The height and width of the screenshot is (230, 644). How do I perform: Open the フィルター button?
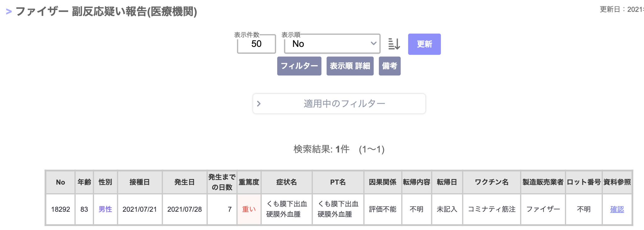click(x=299, y=66)
